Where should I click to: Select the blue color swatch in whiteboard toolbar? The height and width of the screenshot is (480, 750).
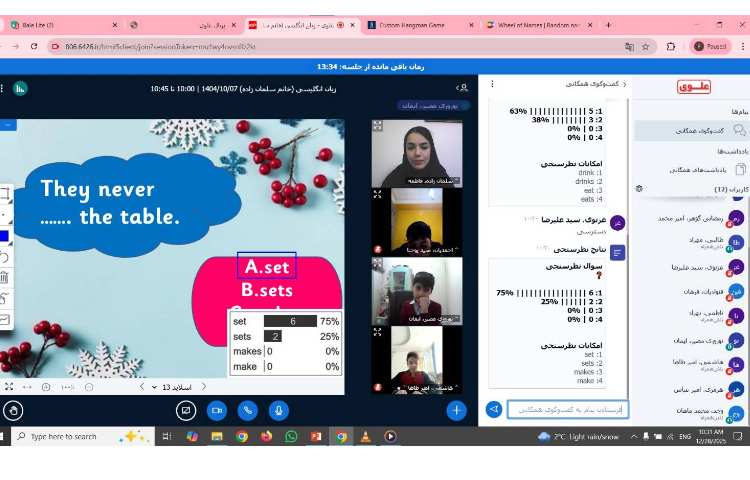click(4, 236)
